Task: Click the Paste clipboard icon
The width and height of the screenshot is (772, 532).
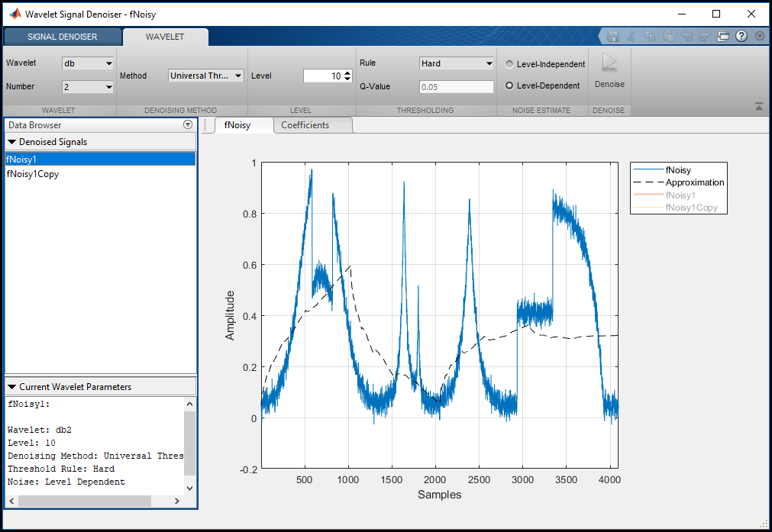Action: pyautogui.click(x=668, y=36)
